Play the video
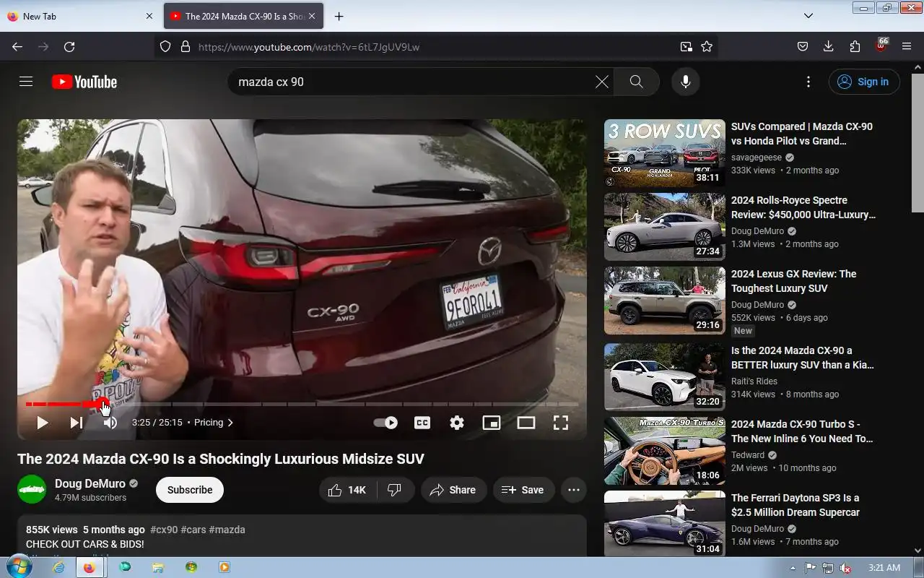The width and height of the screenshot is (924, 578). [x=43, y=423]
